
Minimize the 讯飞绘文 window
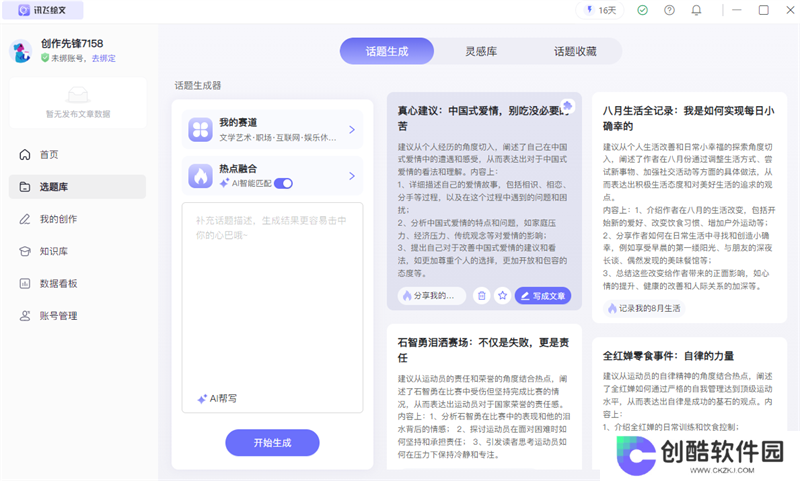click(x=737, y=10)
